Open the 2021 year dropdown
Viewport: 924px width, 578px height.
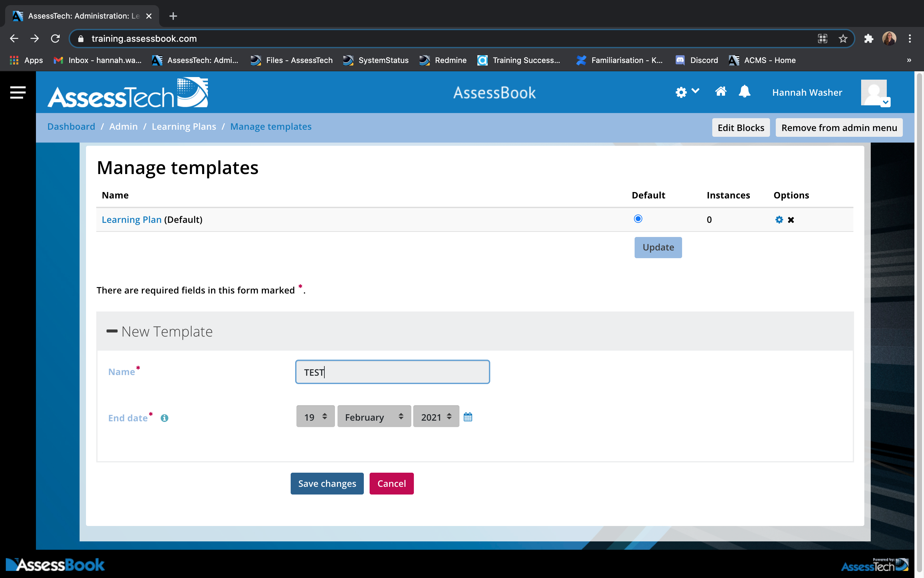436,416
